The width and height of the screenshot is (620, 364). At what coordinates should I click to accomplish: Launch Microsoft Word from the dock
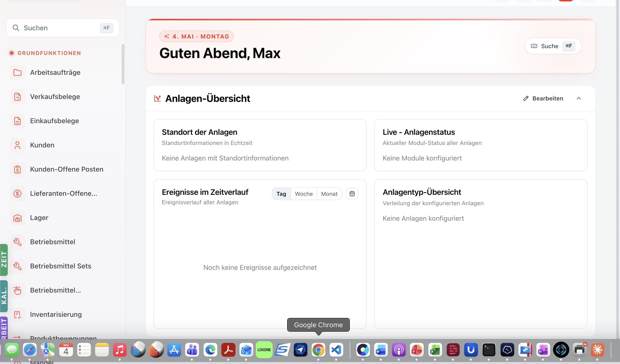381,350
